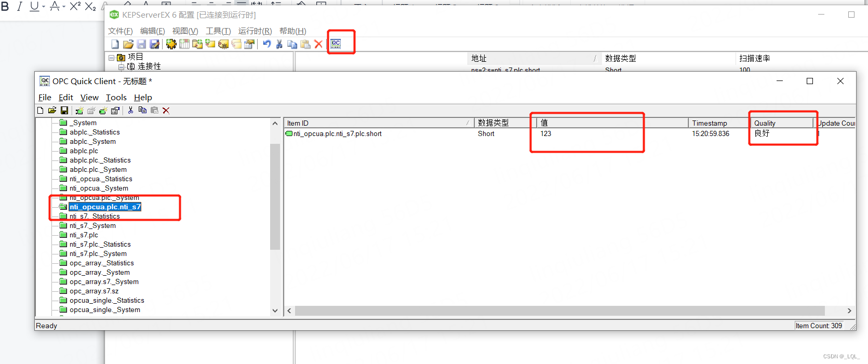Open the Edit menu in OPC Quick Client
Viewport: 868px width, 364px height.
point(65,97)
